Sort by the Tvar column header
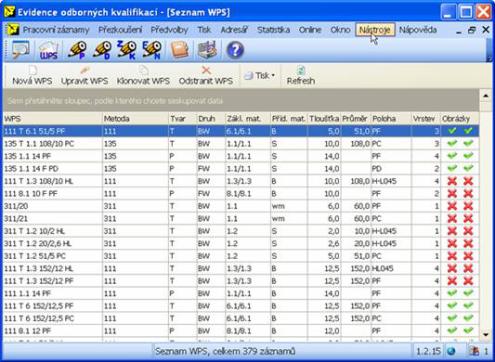495x362 pixels. pos(183,119)
